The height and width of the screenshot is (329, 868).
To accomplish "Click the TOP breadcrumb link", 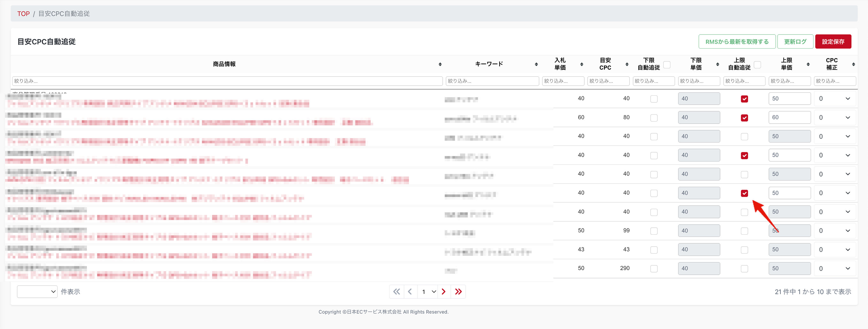I will [23, 14].
